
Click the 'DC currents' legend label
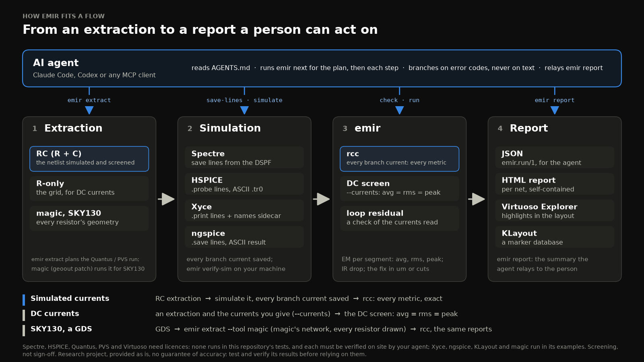[55, 314]
